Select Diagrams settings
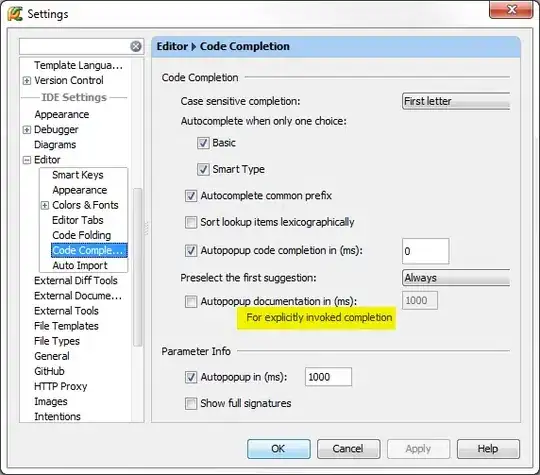 point(55,145)
